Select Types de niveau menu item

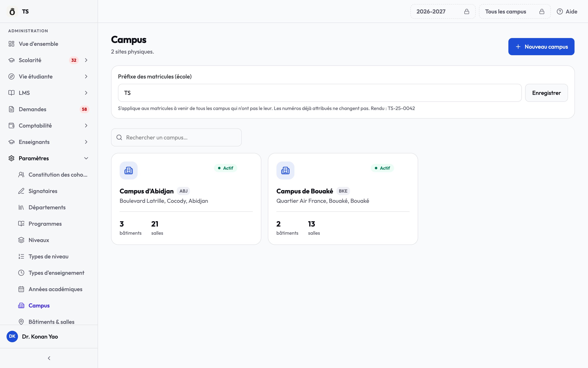pos(53,257)
